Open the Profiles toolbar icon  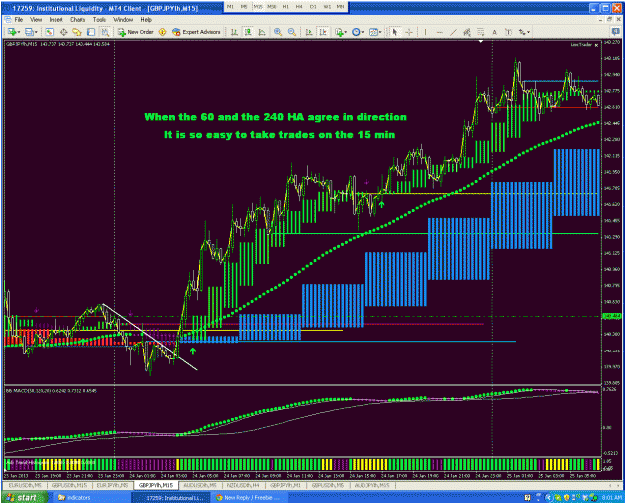29,32
